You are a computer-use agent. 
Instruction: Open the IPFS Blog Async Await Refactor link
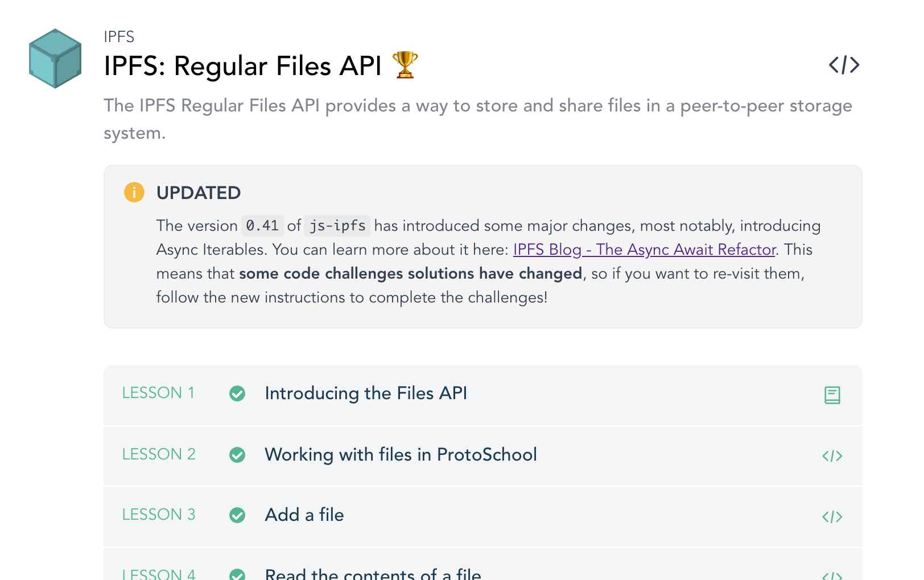tap(645, 250)
